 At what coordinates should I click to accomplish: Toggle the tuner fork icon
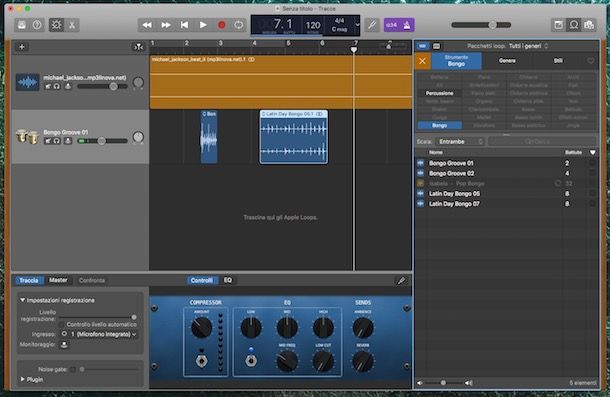(372, 25)
